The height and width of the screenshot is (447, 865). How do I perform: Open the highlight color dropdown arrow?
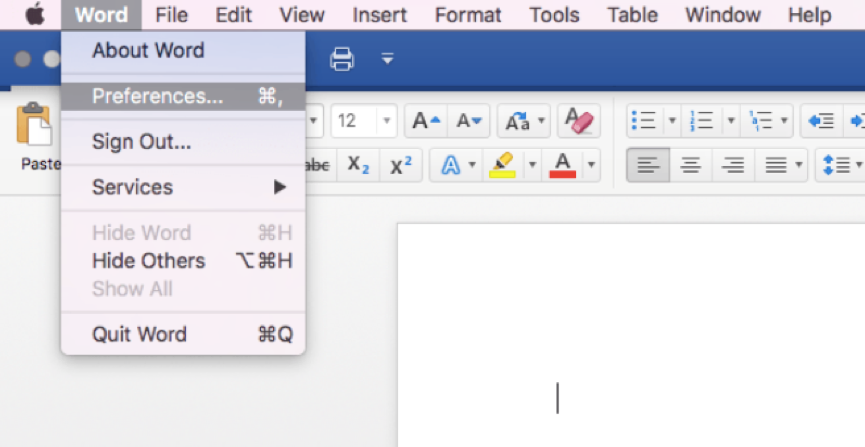pos(531,165)
